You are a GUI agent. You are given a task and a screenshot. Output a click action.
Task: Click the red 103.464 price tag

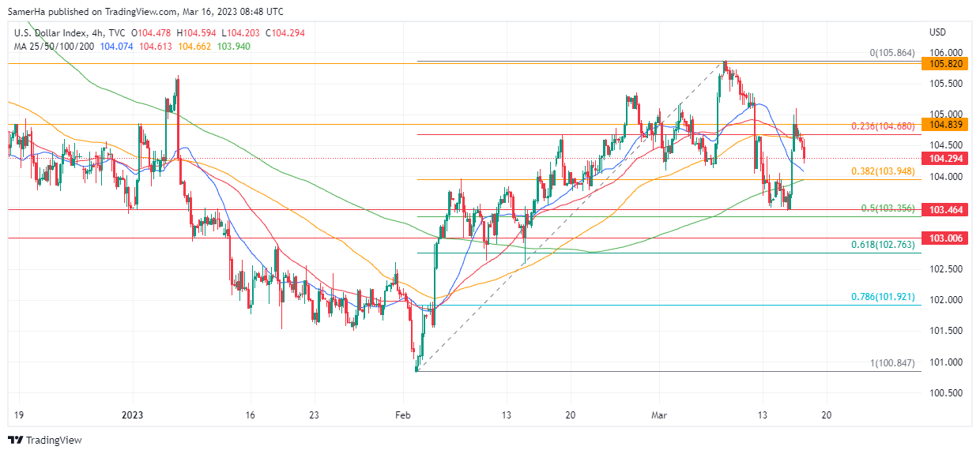(946, 210)
